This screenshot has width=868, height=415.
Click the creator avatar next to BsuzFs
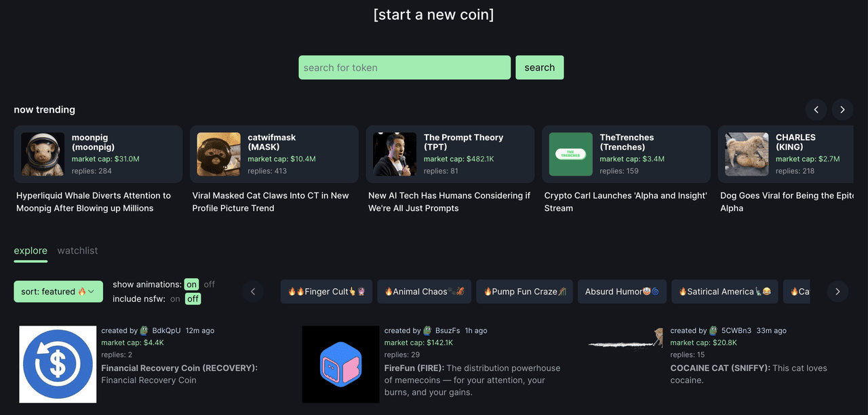coord(427,331)
